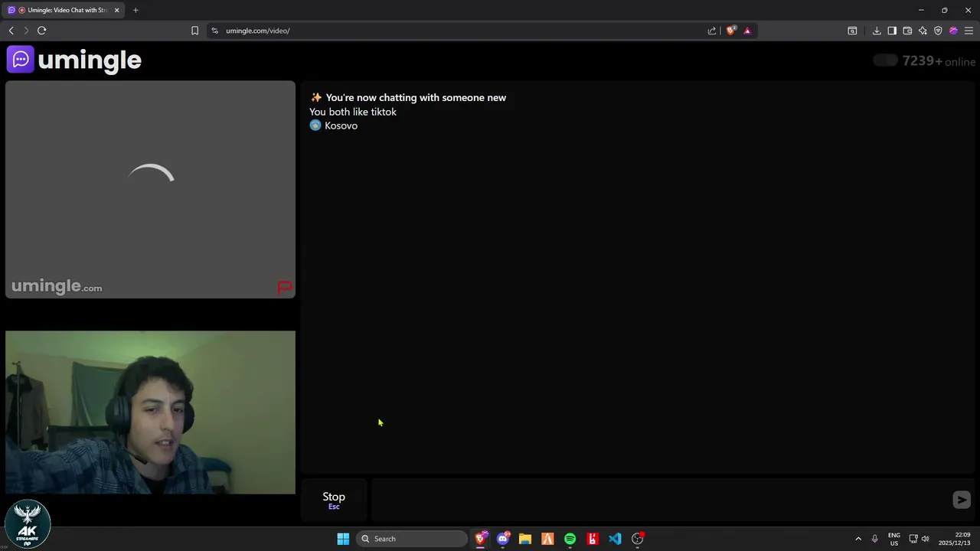
Task: Click the loading stranger video panel
Action: pos(150,190)
